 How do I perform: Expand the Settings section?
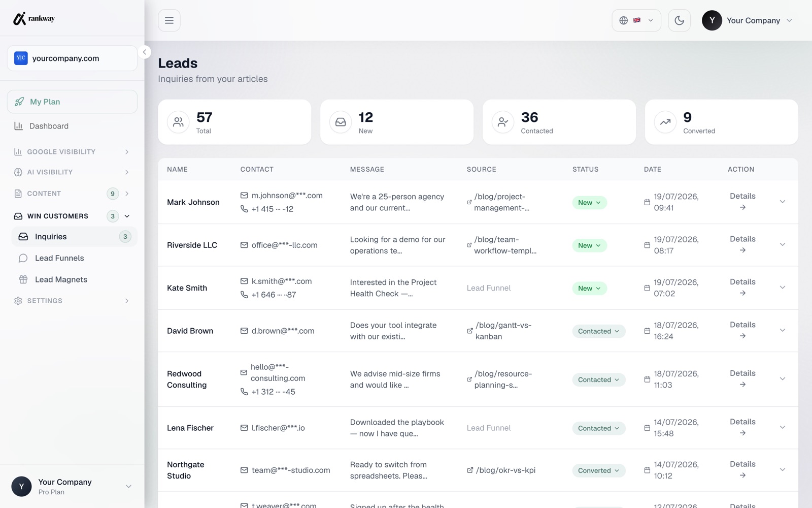tap(72, 301)
